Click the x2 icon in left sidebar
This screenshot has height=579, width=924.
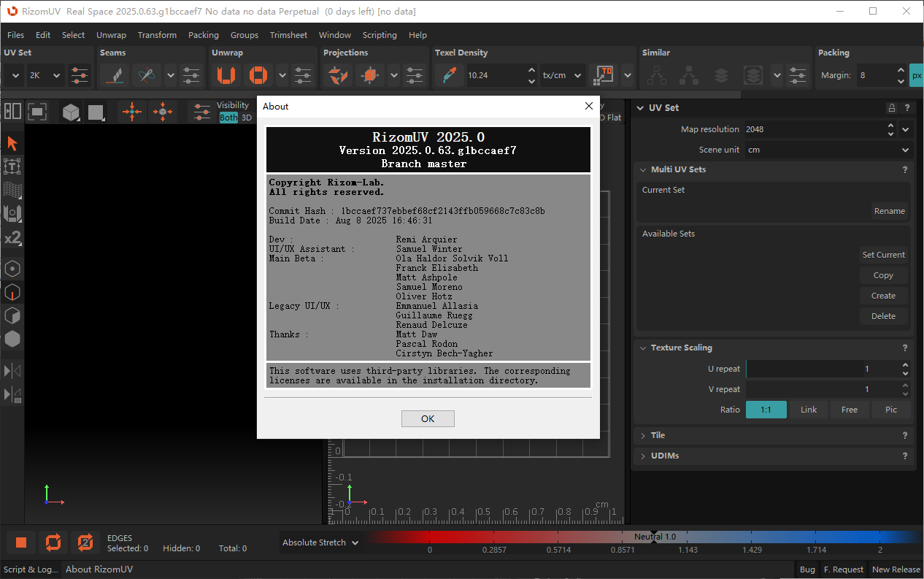coord(12,238)
